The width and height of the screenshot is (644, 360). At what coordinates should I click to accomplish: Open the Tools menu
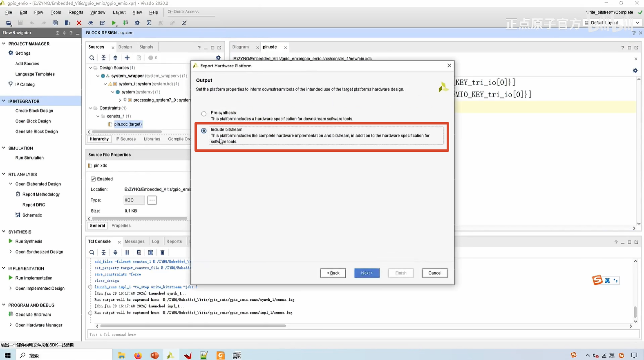click(x=56, y=12)
